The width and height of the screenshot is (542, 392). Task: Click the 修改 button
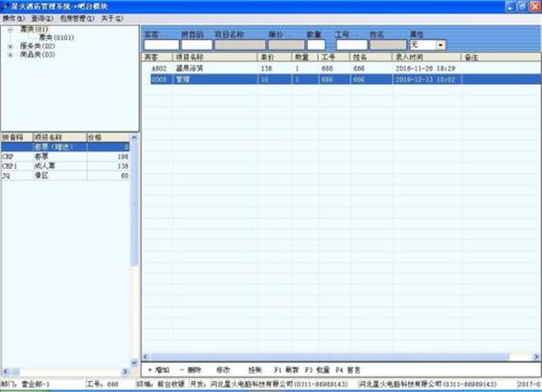(223, 370)
